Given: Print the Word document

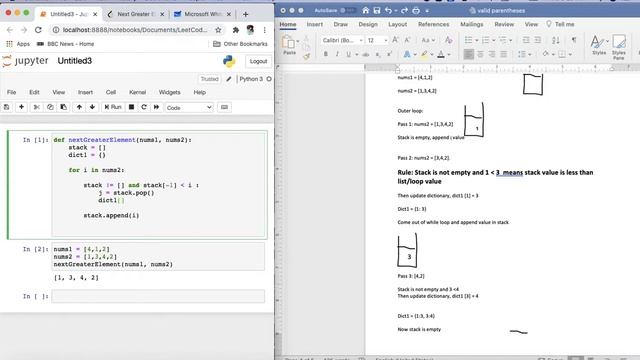Looking at the screenshot, I should 416,10.
